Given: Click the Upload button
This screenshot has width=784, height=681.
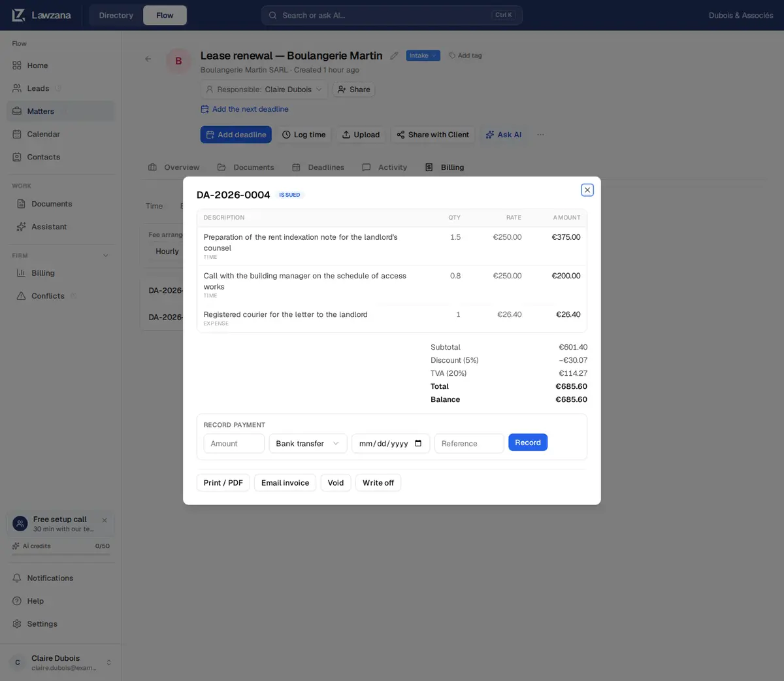Looking at the screenshot, I should pyautogui.click(x=361, y=135).
